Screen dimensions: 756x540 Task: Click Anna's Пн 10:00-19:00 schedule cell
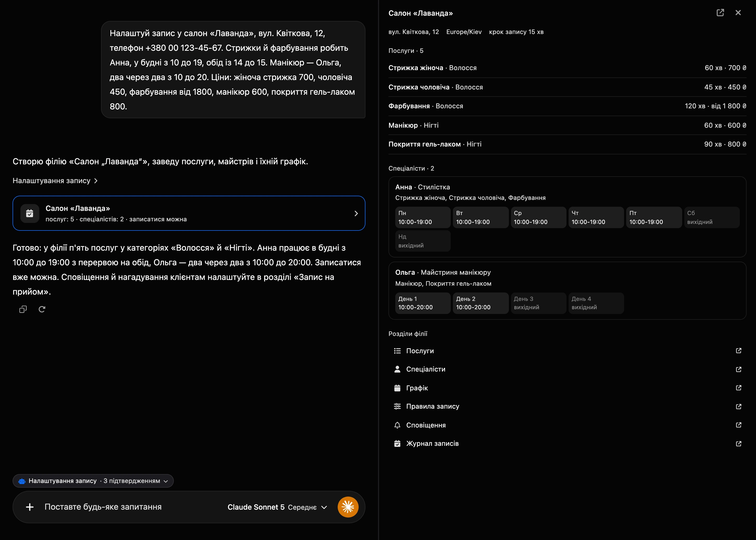click(x=423, y=217)
